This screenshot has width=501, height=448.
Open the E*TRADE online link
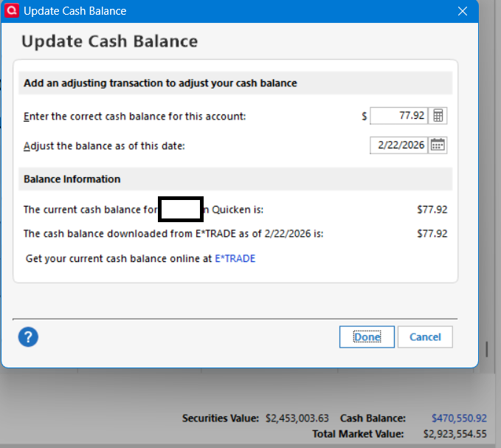point(235,258)
